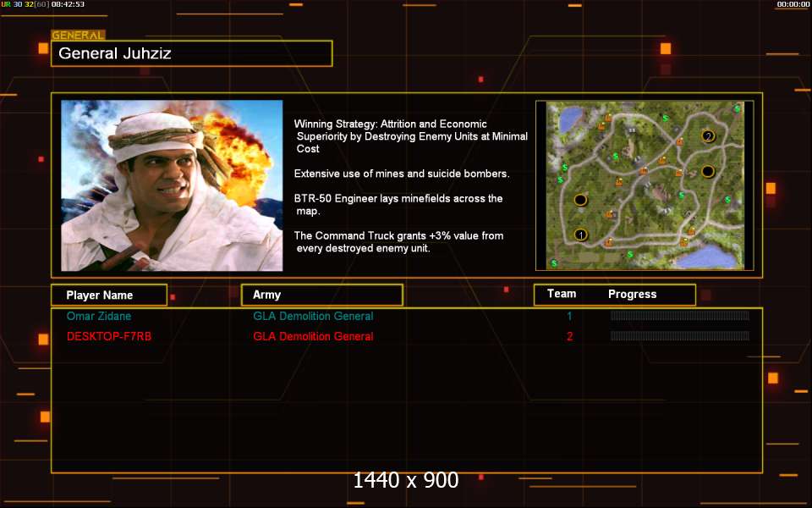812x508 pixels.
Task: Select player Omar Zidane
Action: point(99,316)
